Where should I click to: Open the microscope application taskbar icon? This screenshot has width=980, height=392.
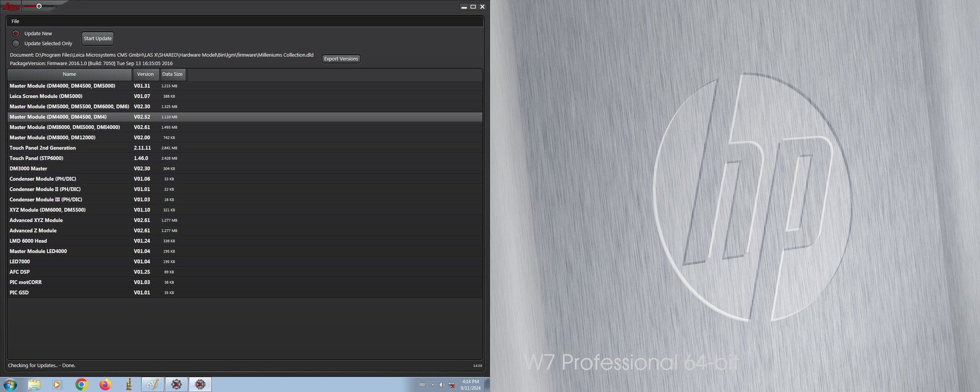click(129, 385)
